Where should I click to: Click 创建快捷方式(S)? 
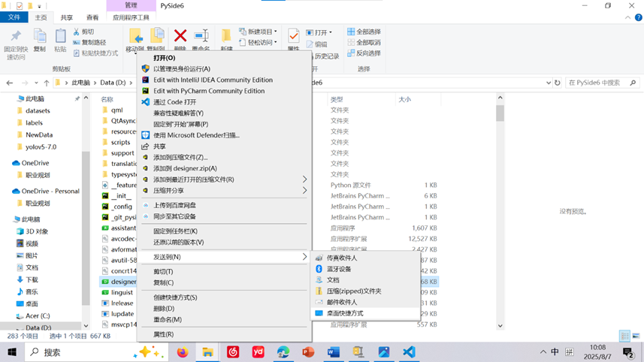coord(175,297)
